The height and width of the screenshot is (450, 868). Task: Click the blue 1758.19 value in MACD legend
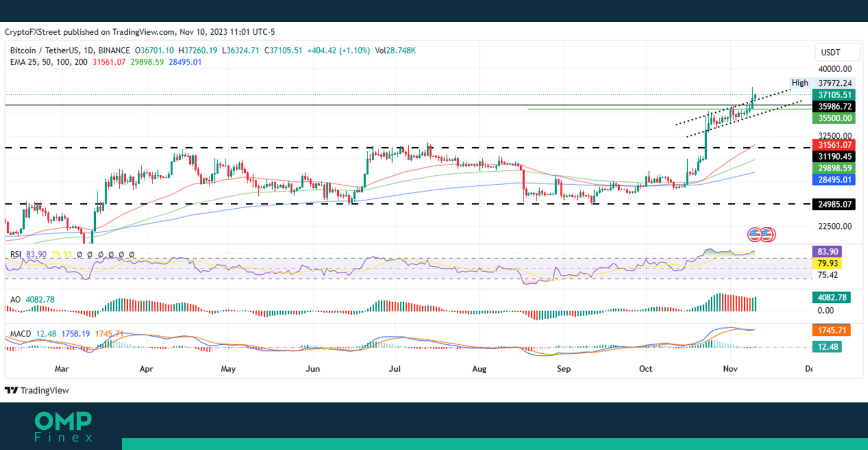76,334
